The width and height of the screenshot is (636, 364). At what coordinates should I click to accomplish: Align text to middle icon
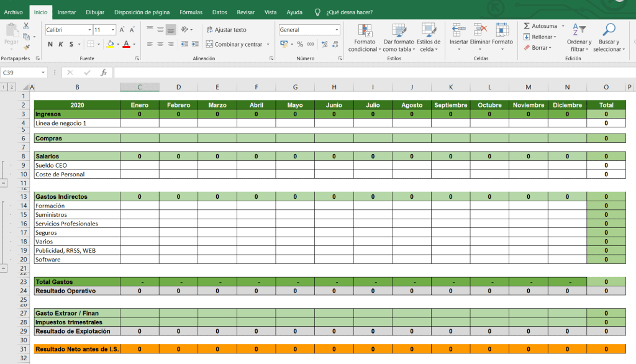pos(160,29)
